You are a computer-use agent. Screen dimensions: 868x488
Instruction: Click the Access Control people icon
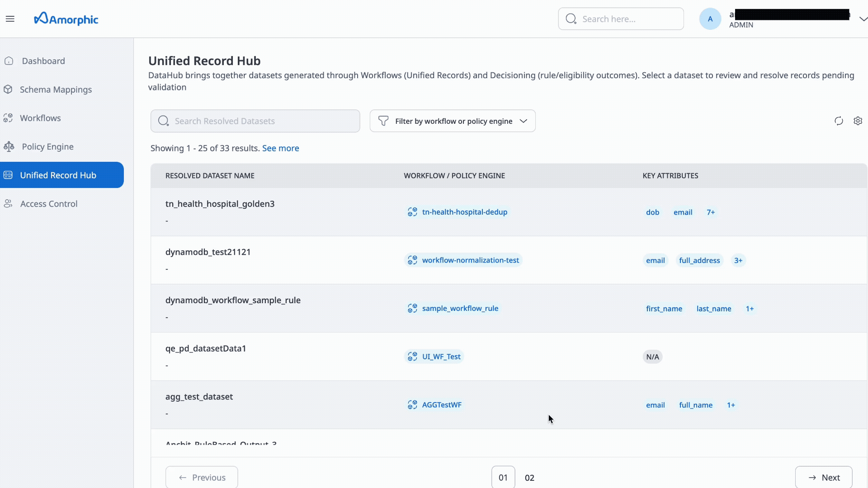[8, 203]
